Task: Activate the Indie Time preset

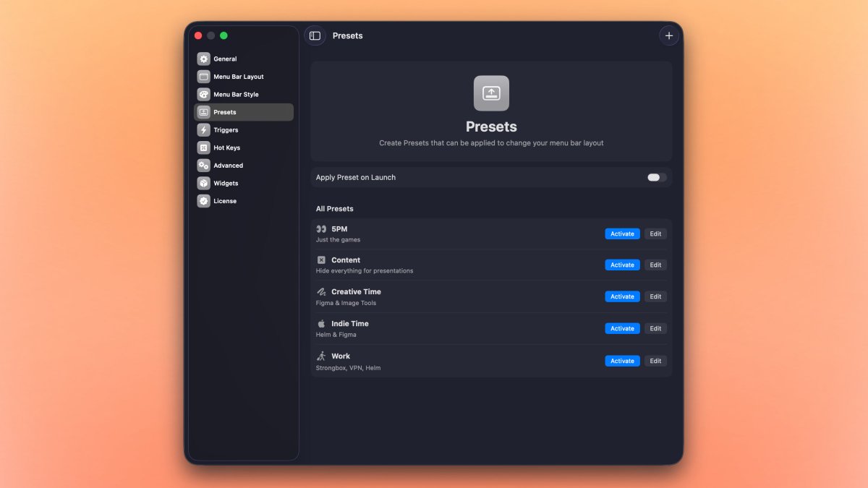Action: 622,328
